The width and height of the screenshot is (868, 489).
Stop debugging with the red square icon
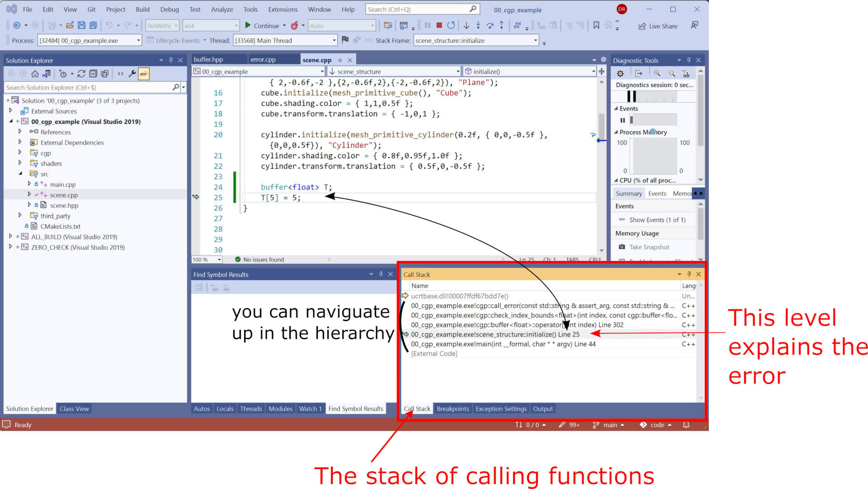(439, 25)
